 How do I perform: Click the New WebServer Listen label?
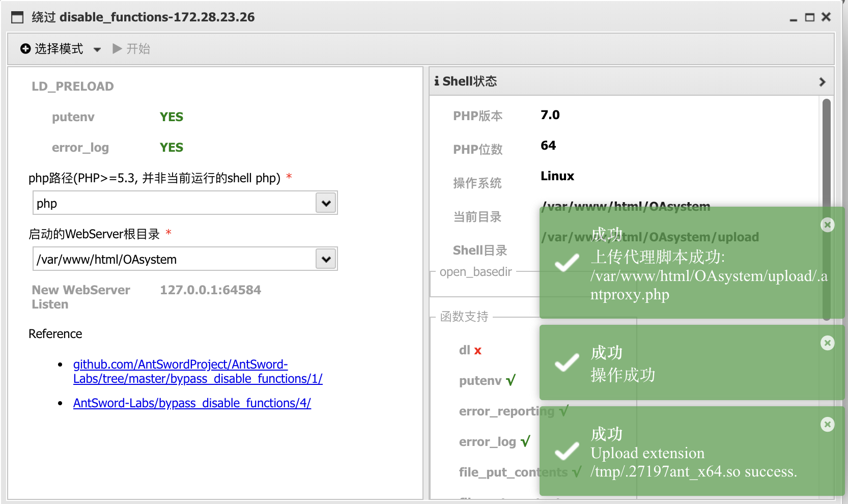[x=81, y=297]
